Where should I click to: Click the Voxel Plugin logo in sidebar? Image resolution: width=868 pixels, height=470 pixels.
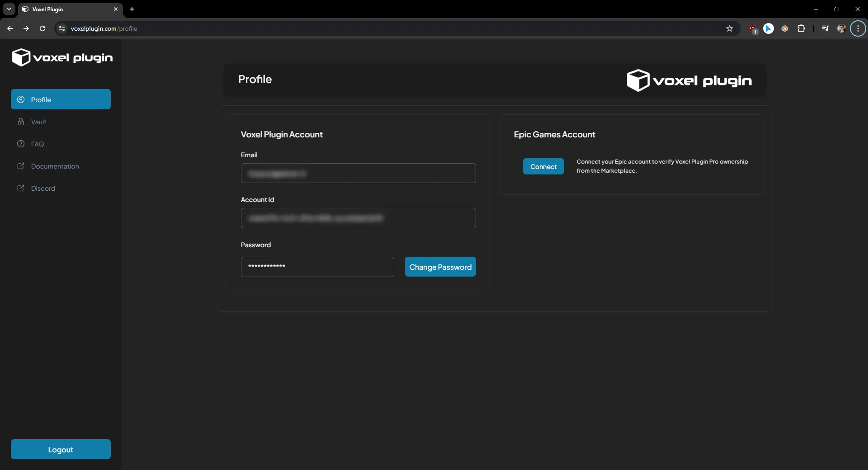point(62,57)
